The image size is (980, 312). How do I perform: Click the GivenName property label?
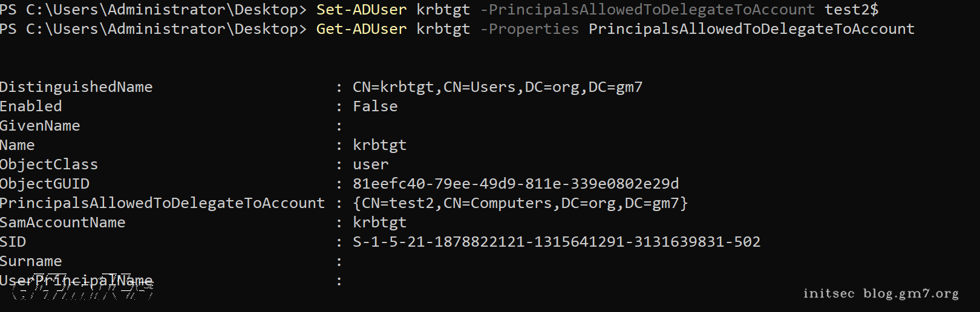(x=40, y=126)
